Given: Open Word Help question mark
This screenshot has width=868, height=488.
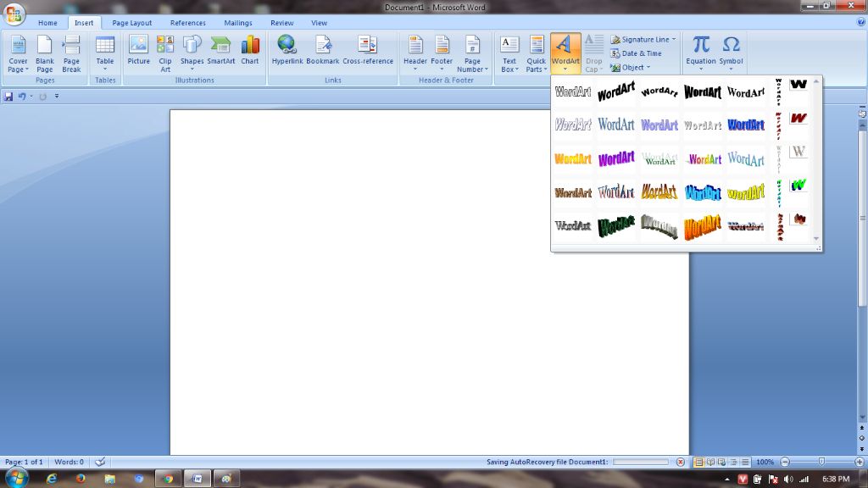Looking at the screenshot, I should point(860,22).
